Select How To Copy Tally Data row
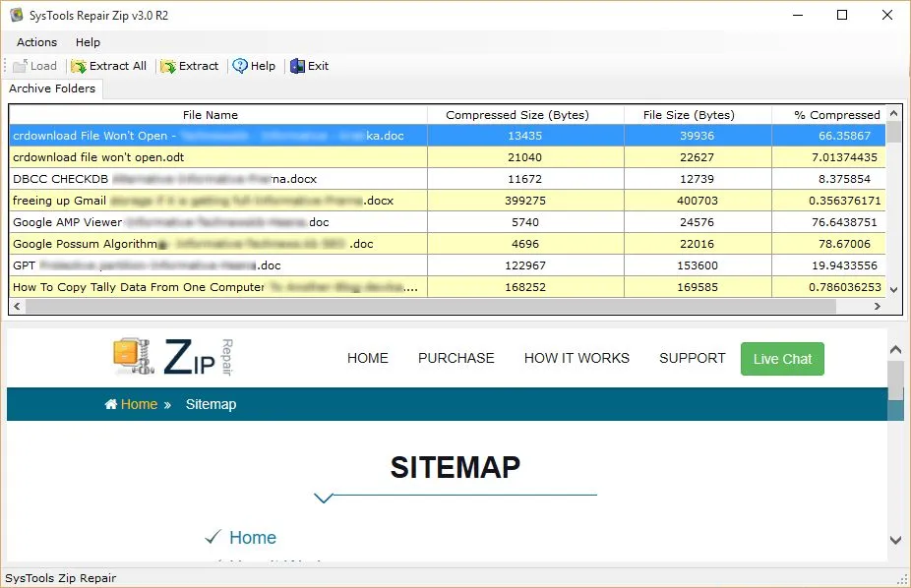911x588 pixels. (448, 287)
